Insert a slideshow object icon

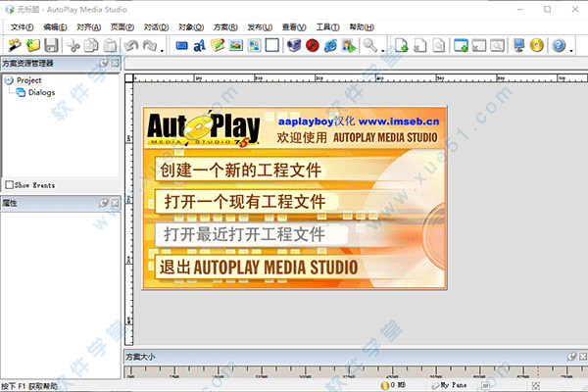[x=254, y=45]
